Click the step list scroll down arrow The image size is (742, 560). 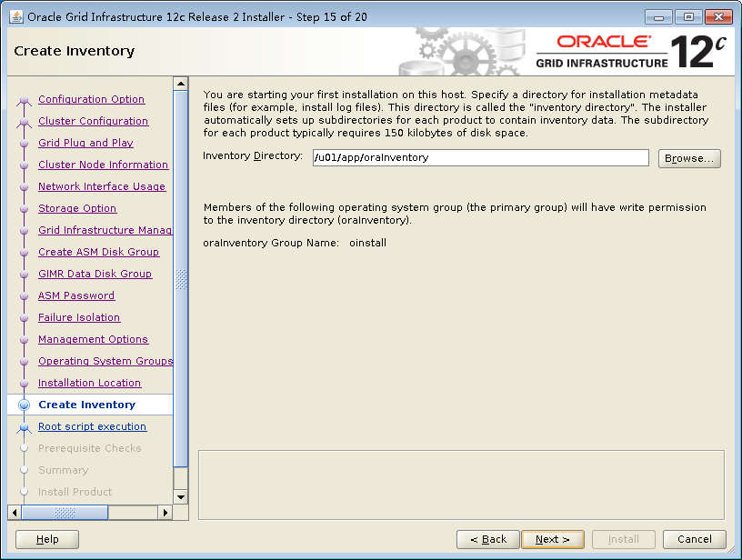pyautogui.click(x=181, y=497)
